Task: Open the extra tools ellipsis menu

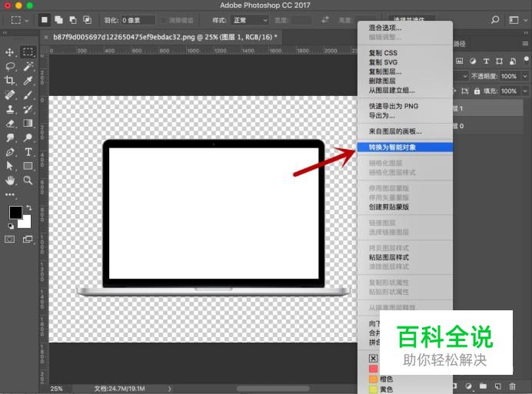Action: click(x=9, y=194)
